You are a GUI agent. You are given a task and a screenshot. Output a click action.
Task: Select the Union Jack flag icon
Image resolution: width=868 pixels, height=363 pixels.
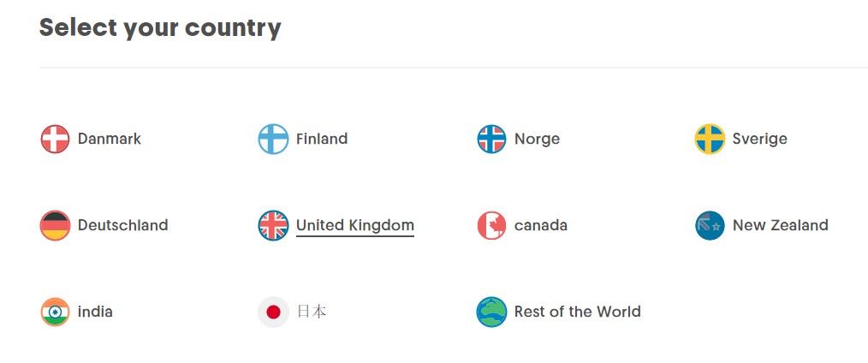click(273, 225)
